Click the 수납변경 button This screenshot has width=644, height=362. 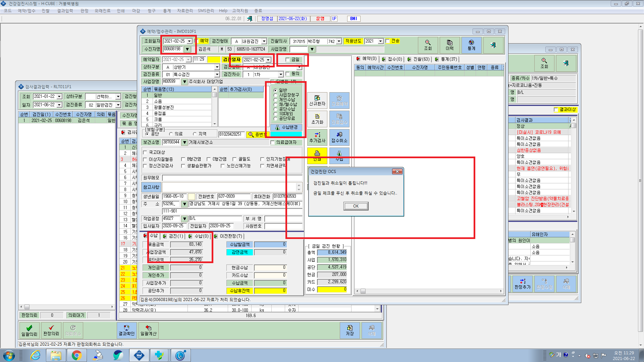click(286, 127)
